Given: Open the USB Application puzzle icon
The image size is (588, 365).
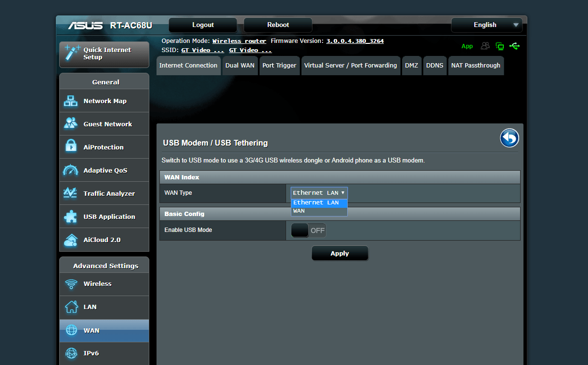Looking at the screenshot, I should point(71,216).
